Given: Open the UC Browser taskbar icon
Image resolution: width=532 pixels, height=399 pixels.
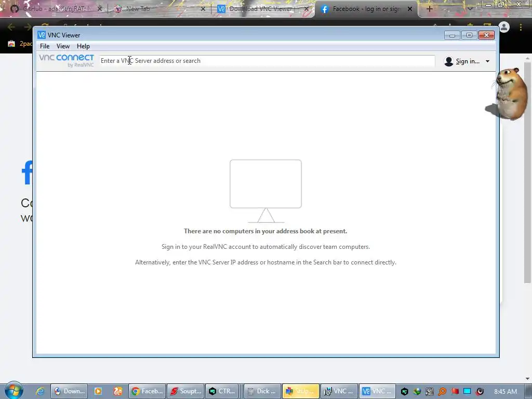Looking at the screenshot, I should click(x=118, y=391).
